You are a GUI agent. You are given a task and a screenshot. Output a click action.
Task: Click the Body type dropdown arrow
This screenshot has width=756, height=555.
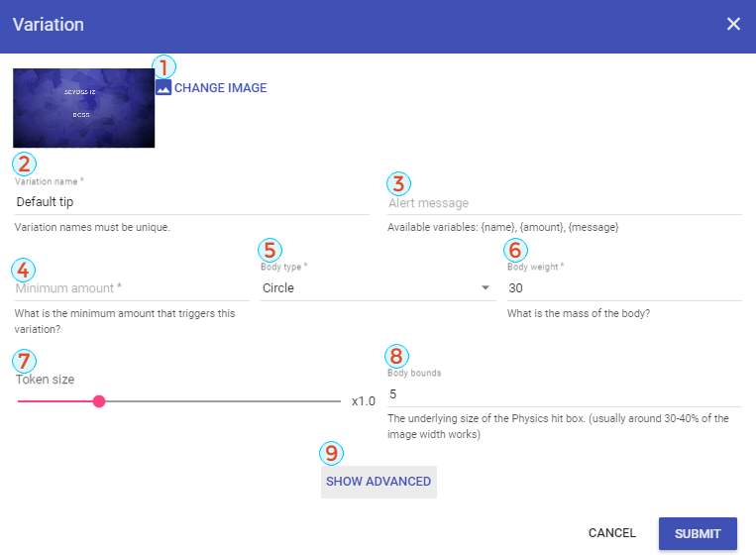click(x=486, y=287)
